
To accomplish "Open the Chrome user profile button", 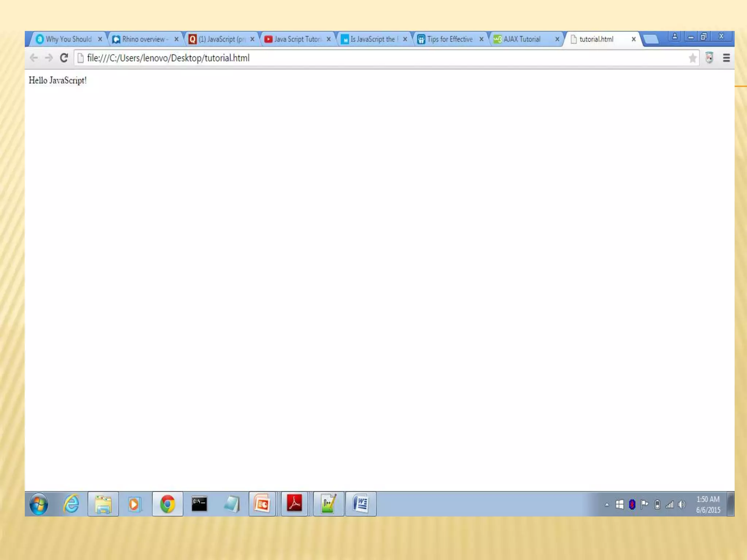I will (x=674, y=36).
